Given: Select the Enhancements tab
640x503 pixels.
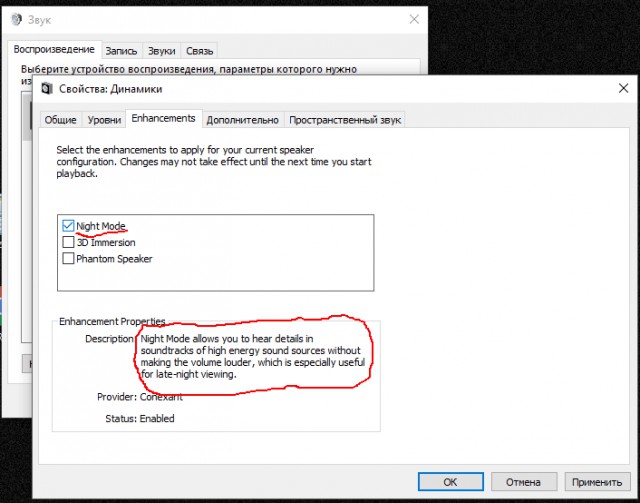Looking at the screenshot, I should [164, 118].
